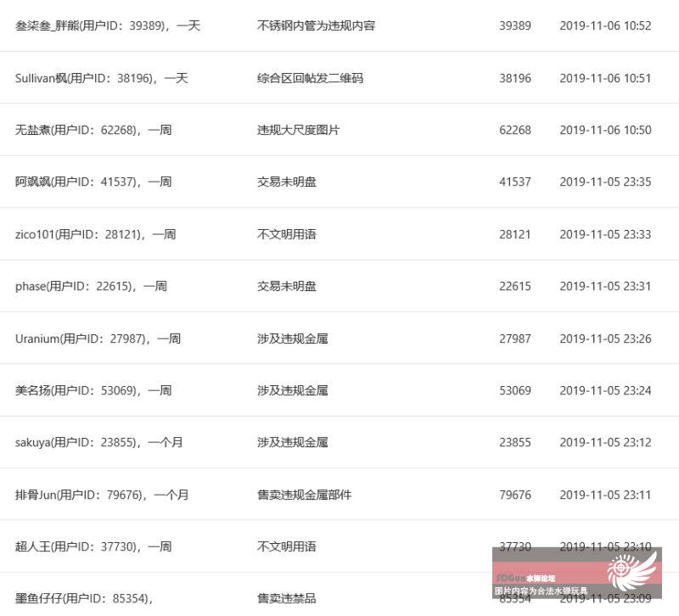
Task: Click ID cell 41537
Action: click(515, 182)
